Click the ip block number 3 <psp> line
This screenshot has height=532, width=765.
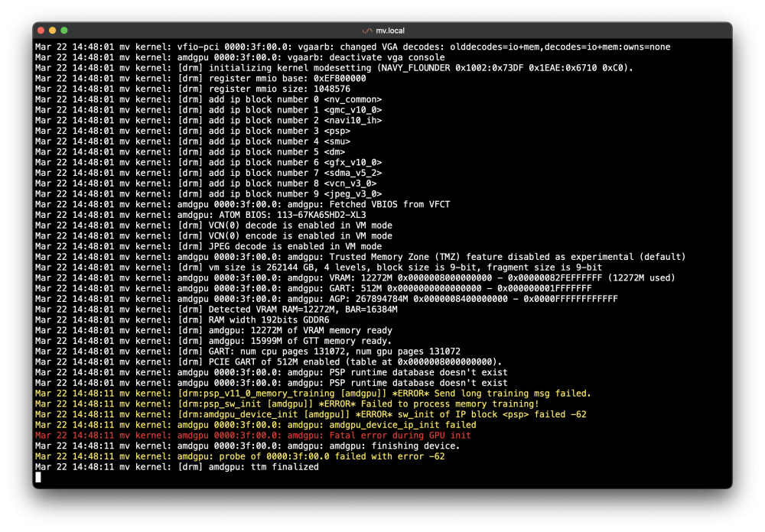[x=193, y=131]
